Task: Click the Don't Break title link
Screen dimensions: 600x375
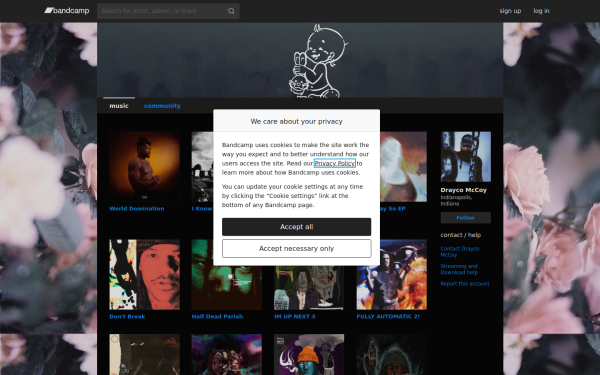Action: coord(127,316)
